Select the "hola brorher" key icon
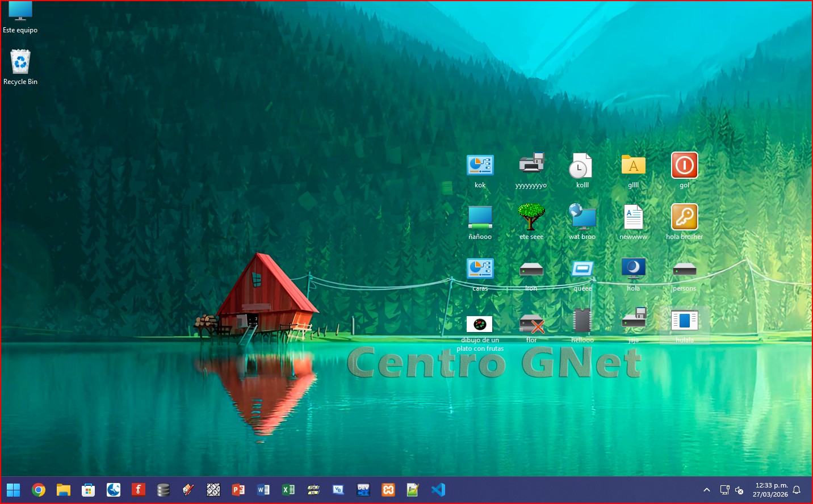 [x=684, y=217]
